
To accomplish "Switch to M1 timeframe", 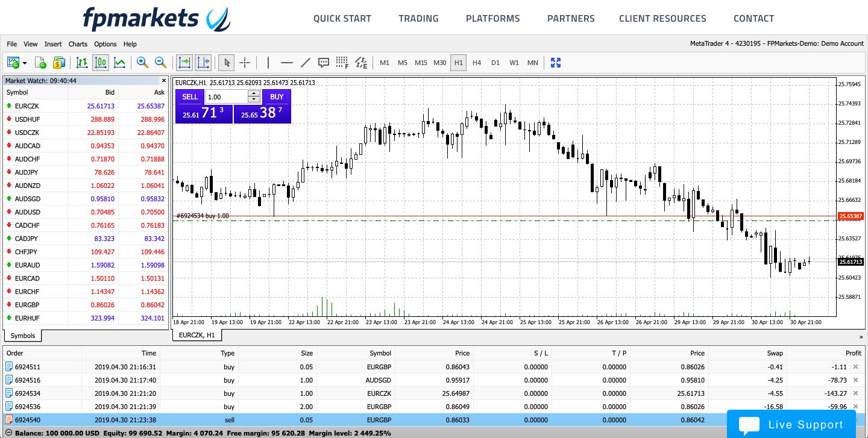I will 385,63.
